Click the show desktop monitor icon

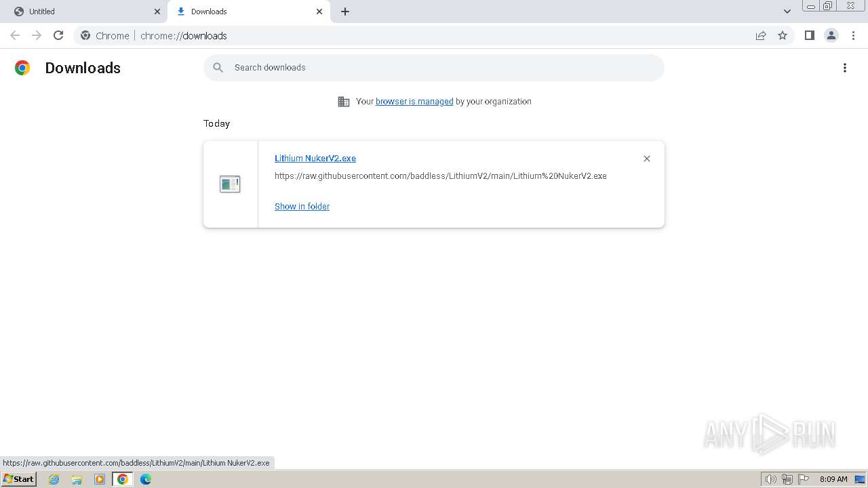860,479
